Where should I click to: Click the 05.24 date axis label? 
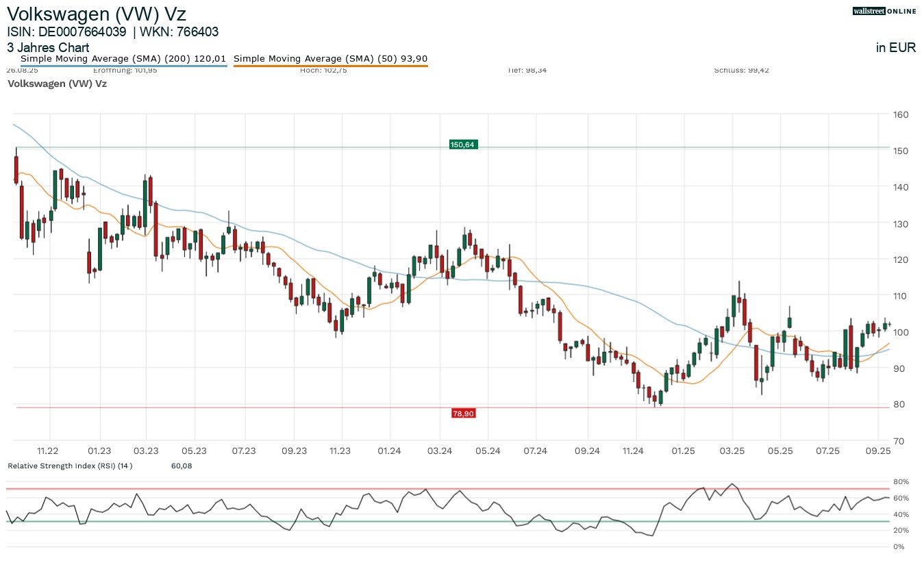[487, 451]
